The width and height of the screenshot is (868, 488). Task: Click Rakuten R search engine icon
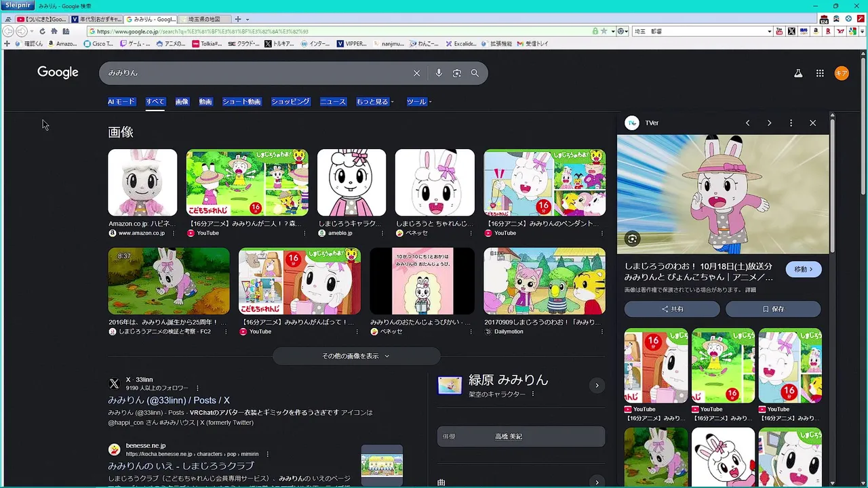[828, 31]
